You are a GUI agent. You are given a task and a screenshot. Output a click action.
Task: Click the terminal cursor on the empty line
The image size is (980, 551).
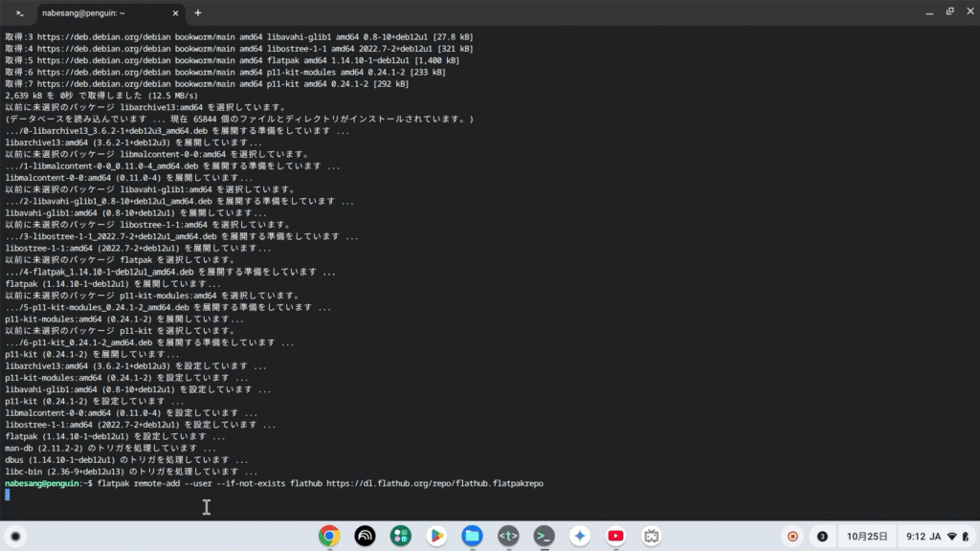tap(8, 495)
